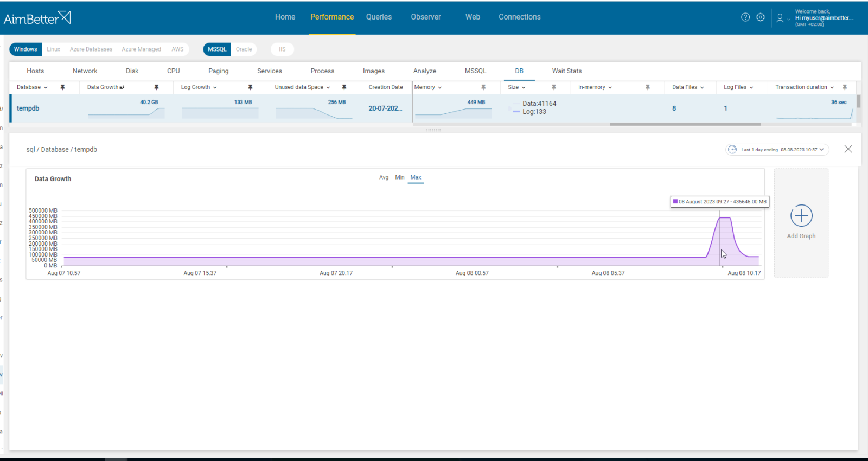Image resolution: width=868 pixels, height=461 pixels.
Task: Select the MSSQL database type
Action: (x=217, y=49)
